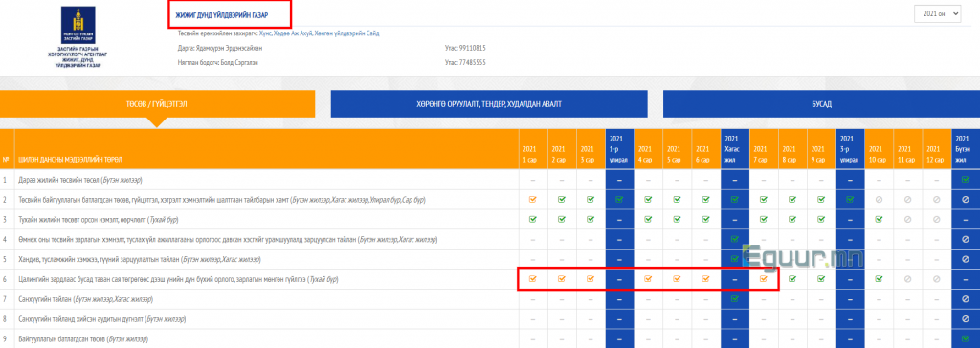Click the agency logo with the Mongolian emblem
The width and height of the screenshot is (980, 348).
coord(78,37)
